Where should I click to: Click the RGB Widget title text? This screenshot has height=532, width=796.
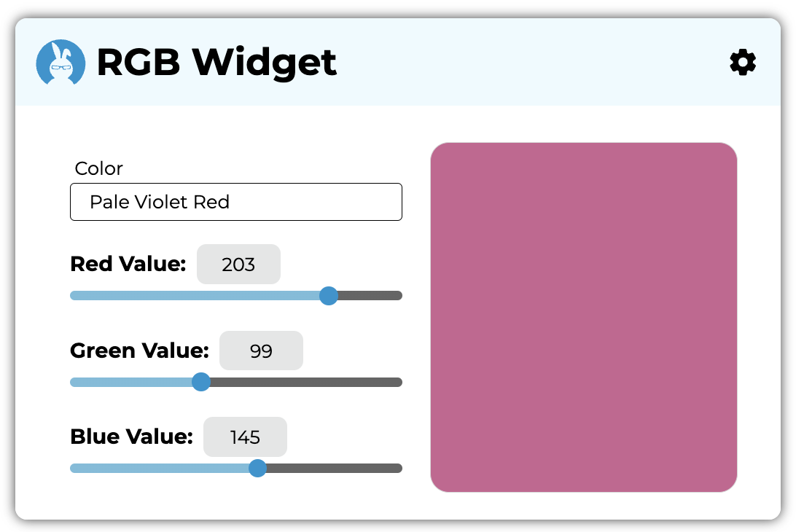[x=216, y=63]
